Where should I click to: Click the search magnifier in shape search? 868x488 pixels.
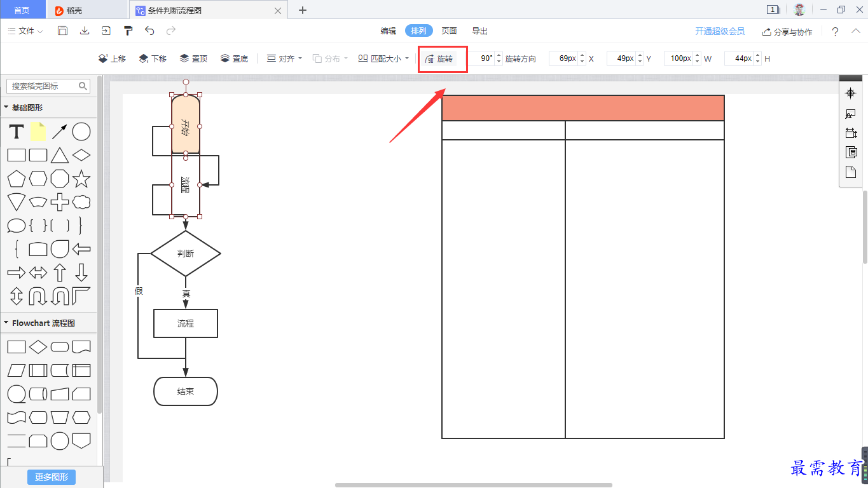tap(83, 86)
